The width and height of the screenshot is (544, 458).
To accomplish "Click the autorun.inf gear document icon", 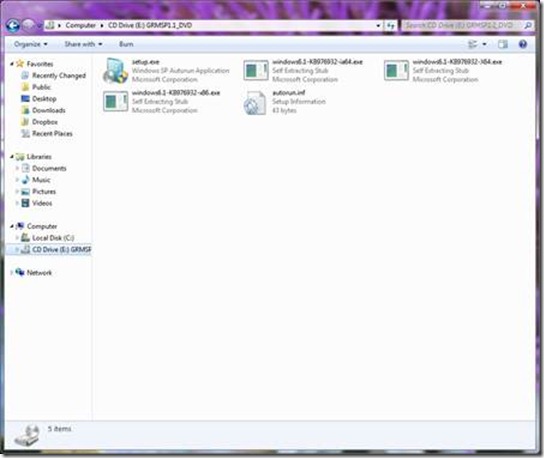I will (x=255, y=102).
